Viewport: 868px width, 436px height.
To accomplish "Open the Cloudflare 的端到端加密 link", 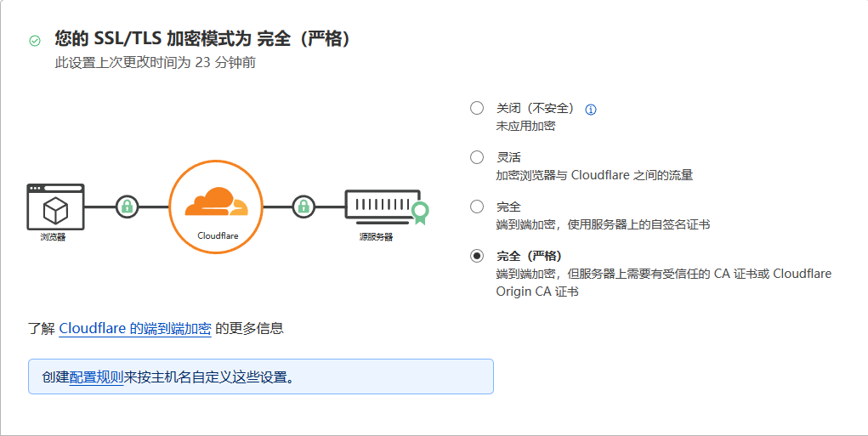I will (x=135, y=328).
